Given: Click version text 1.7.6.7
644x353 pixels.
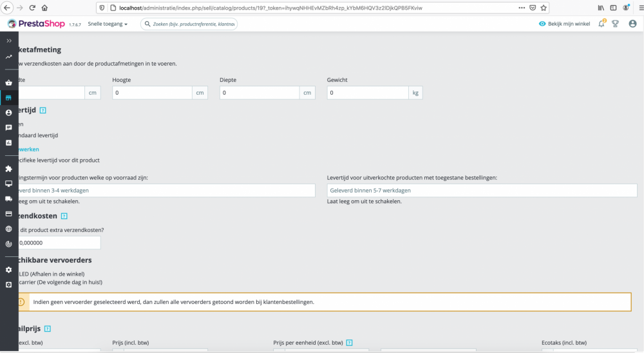Looking at the screenshot, I should click(x=75, y=24).
